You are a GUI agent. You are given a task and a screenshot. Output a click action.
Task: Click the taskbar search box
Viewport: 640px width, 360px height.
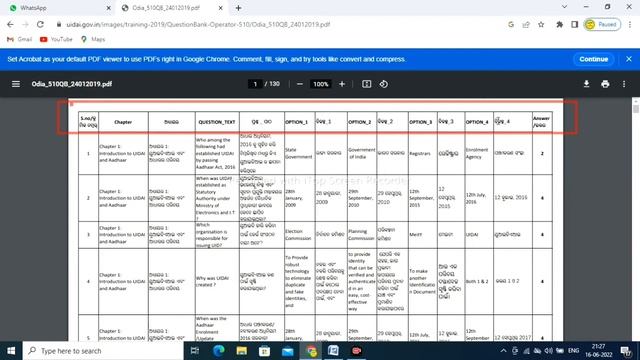point(103,351)
